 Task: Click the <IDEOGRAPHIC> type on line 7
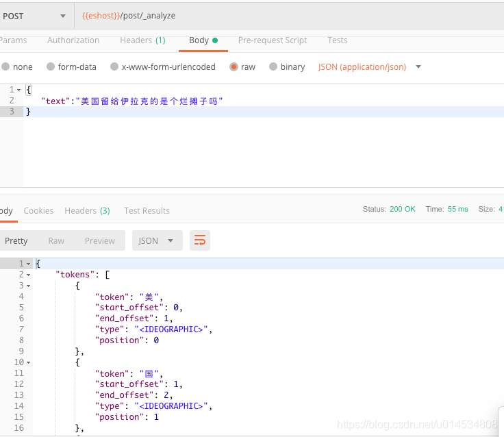(x=171, y=329)
